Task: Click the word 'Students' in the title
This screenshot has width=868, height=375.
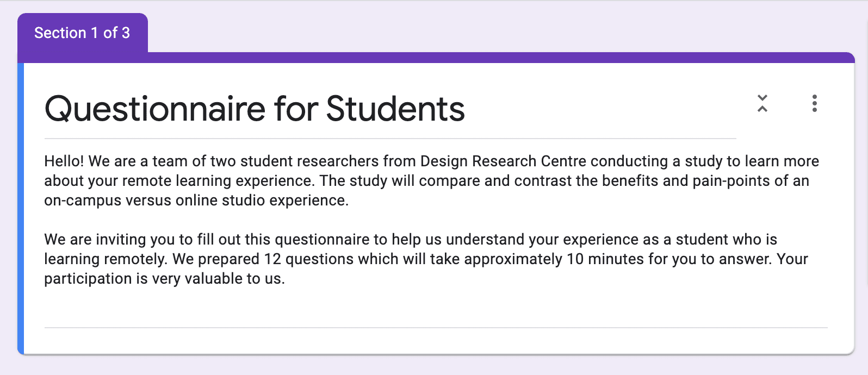Action: [x=395, y=109]
